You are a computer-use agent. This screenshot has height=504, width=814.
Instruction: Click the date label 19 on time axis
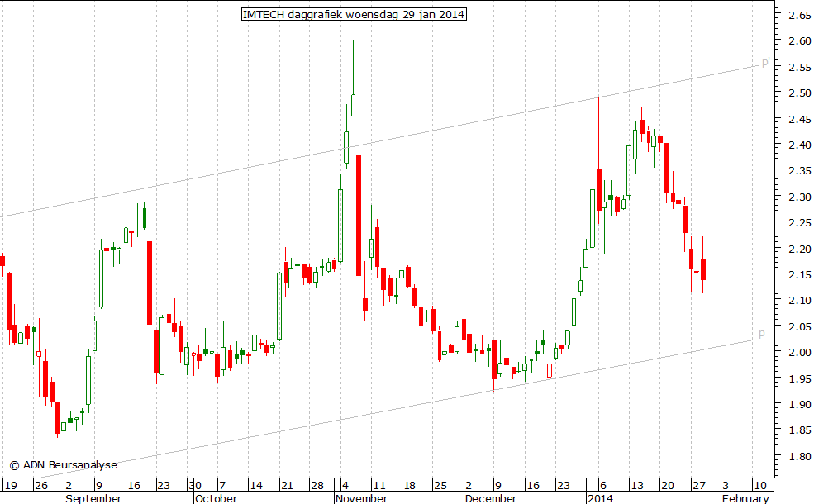(x=11, y=485)
